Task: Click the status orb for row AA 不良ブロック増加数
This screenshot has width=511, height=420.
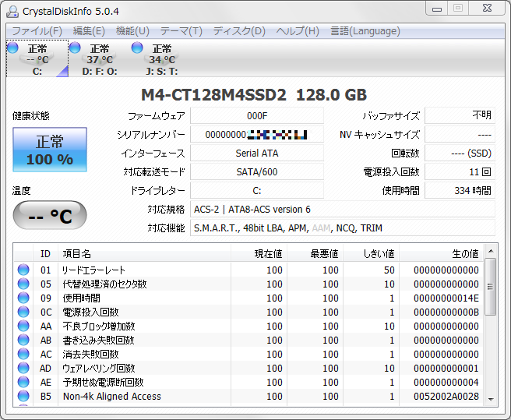Action: (23, 326)
